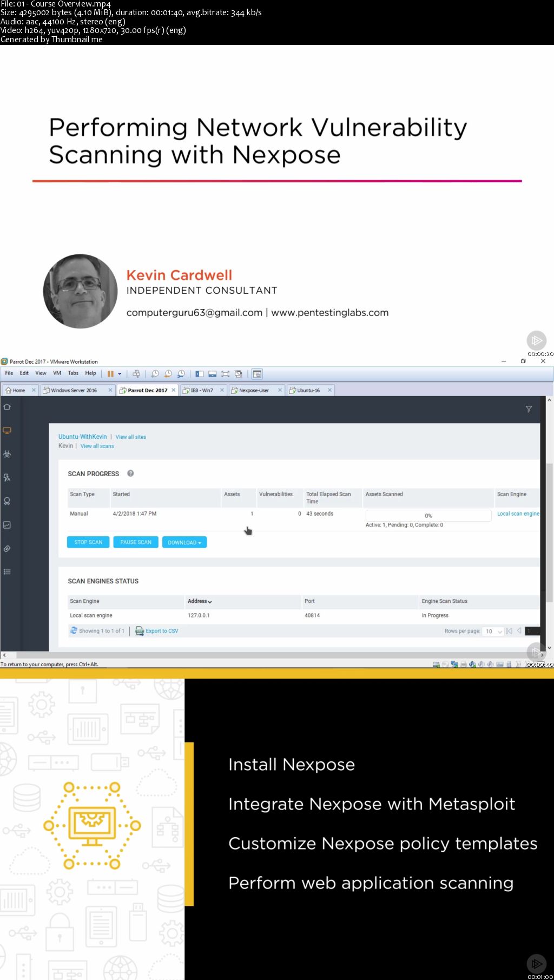This screenshot has height=980, width=554.
Task: Click the View all sites link
Action: click(x=131, y=437)
